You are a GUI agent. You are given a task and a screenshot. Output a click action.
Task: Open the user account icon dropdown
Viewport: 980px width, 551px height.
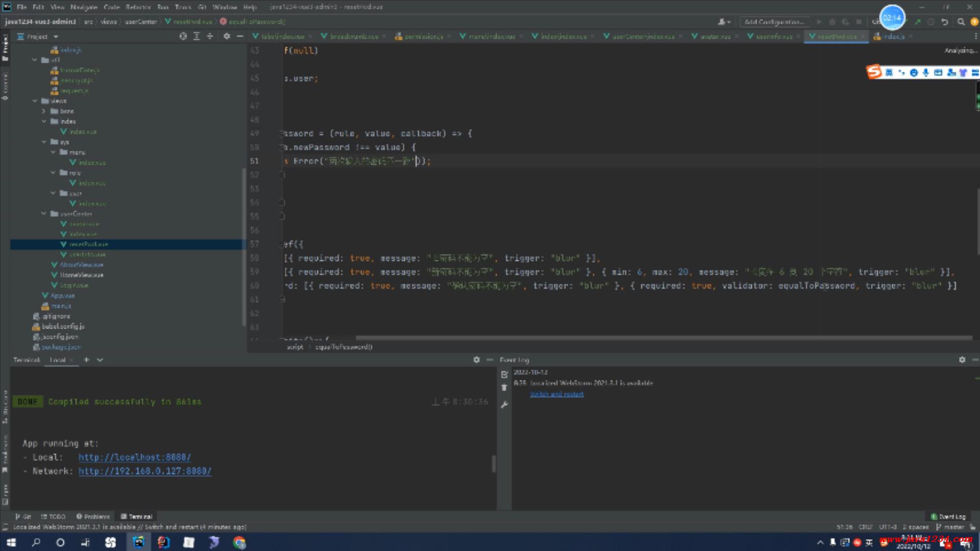(724, 22)
